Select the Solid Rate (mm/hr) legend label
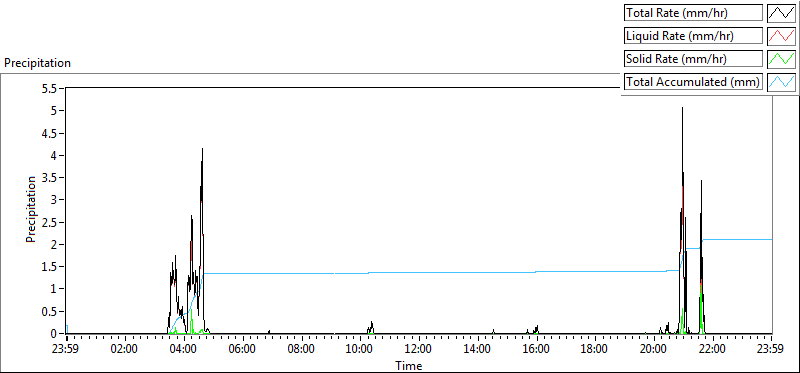This screenshot has height=373, width=800. (x=693, y=59)
